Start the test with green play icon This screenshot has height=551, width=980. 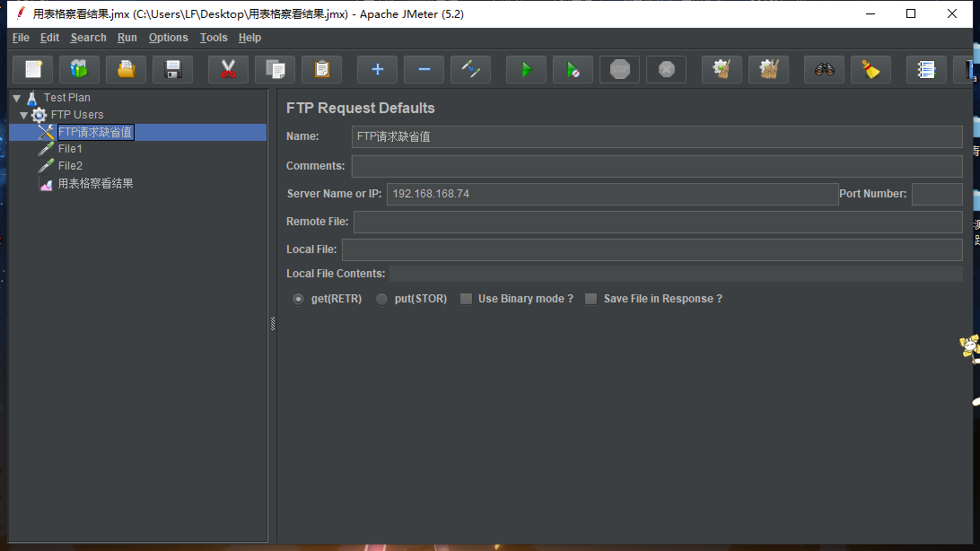point(526,69)
